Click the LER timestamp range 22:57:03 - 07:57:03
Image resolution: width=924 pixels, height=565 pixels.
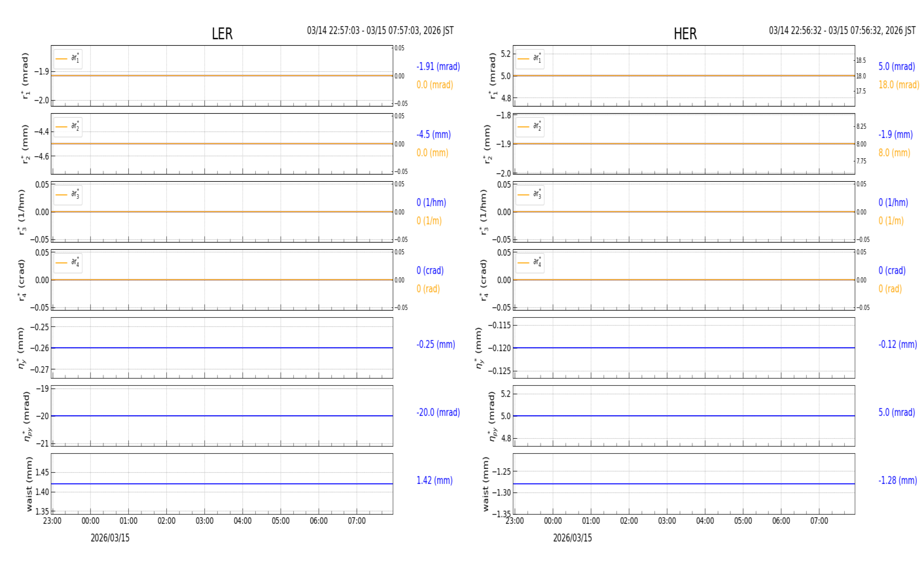380,31
